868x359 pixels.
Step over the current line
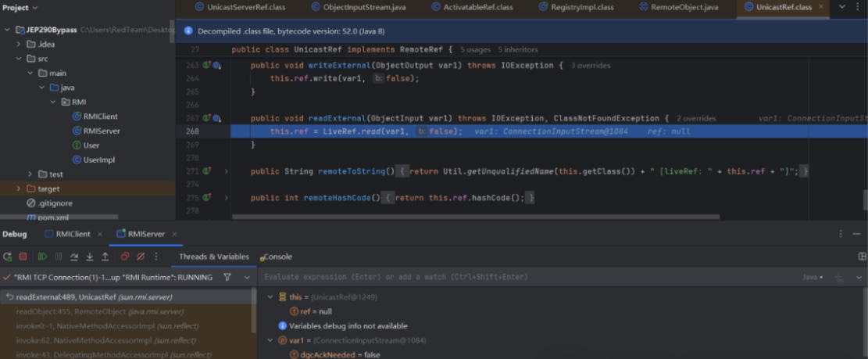[73, 257]
